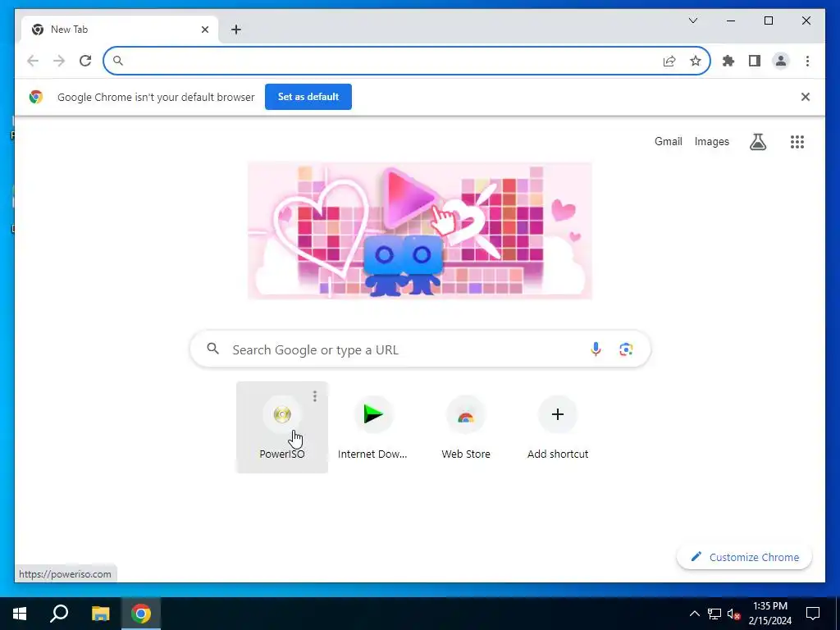Start voice search with microphone icon
Image resolution: width=840 pixels, height=630 pixels.
pyautogui.click(x=596, y=349)
